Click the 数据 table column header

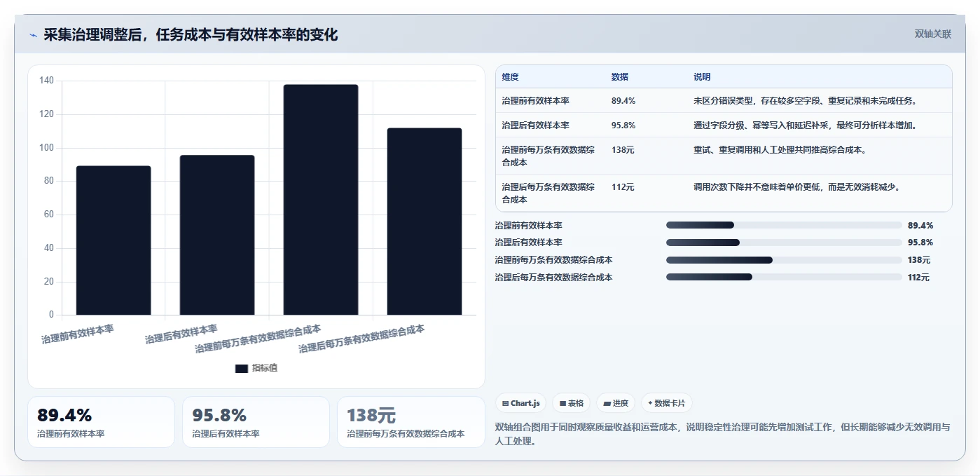coord(620,77)
